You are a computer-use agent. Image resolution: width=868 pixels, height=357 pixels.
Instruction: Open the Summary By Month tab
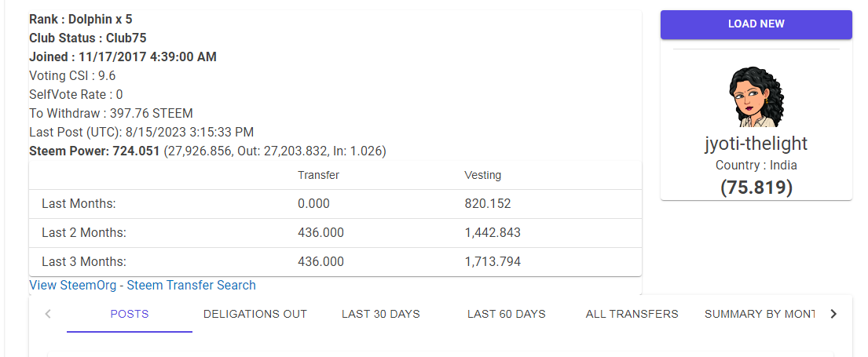point(759,314)
